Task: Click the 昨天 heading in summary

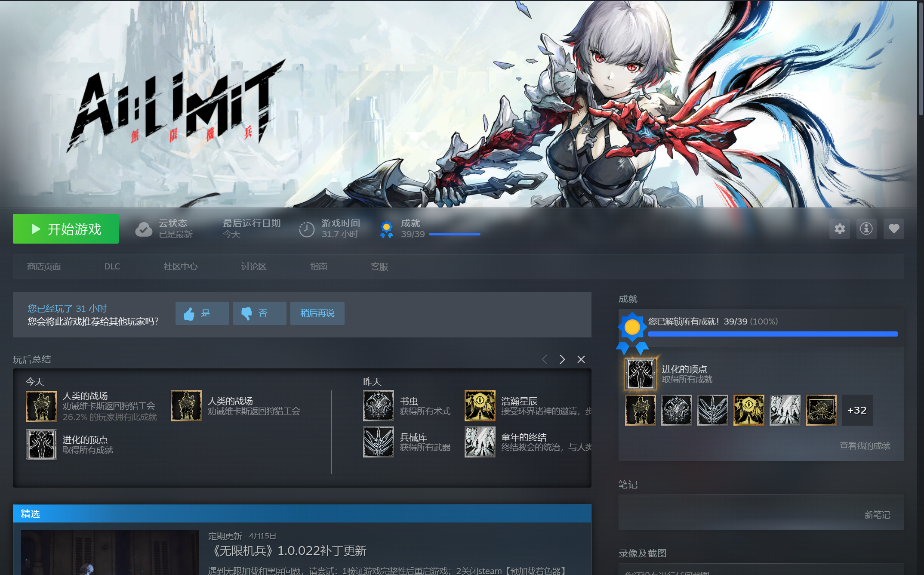Action: [373, 382]
